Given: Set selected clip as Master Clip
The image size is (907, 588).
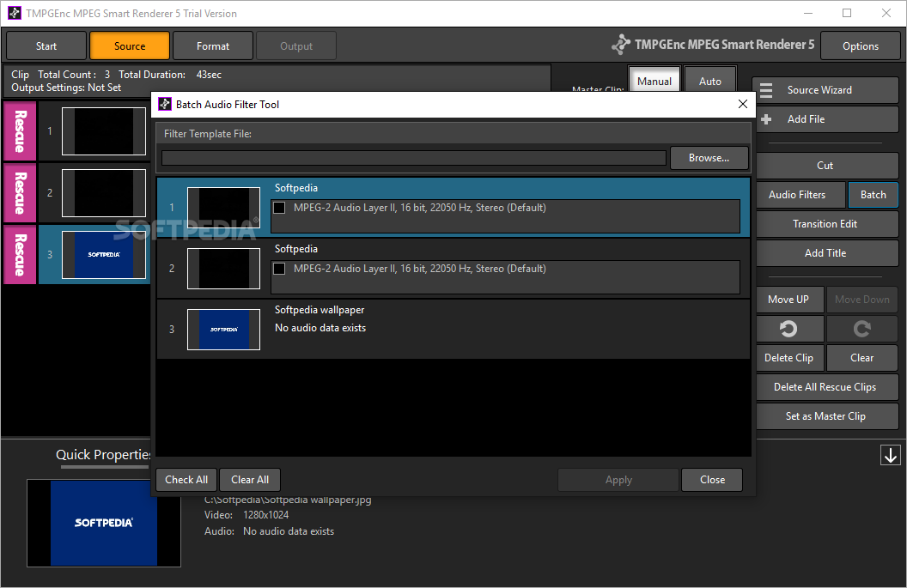Looking at the screenshot, I should [x=826, y=415].
